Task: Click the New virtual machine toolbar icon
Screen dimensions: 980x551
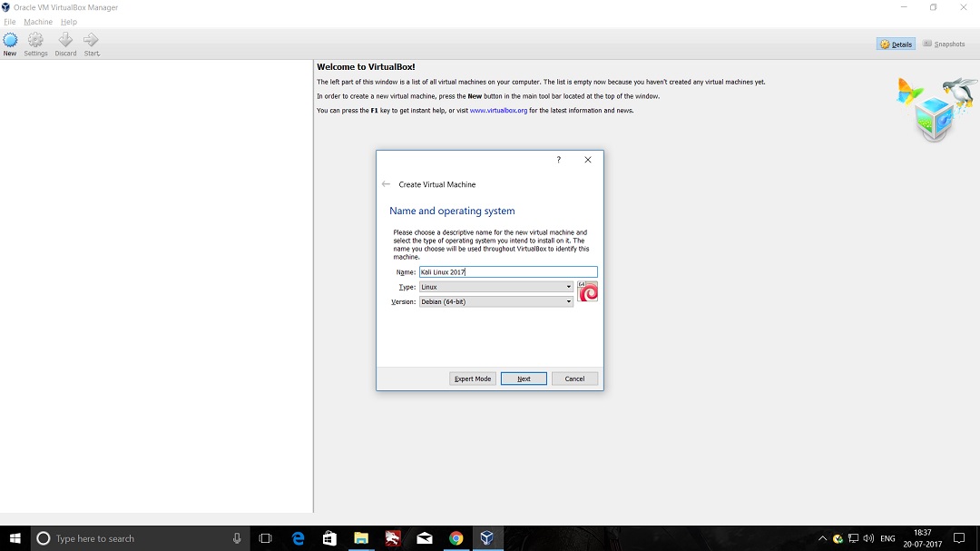Action: (10, 44)
